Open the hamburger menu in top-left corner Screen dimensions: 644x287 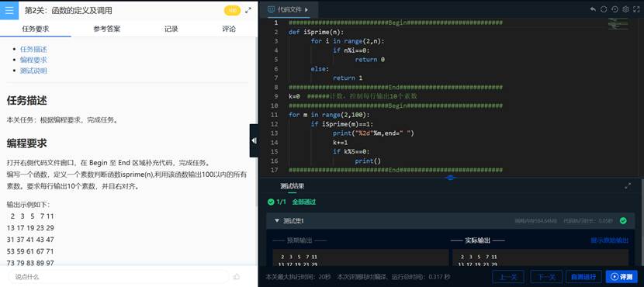click(9, 10)
